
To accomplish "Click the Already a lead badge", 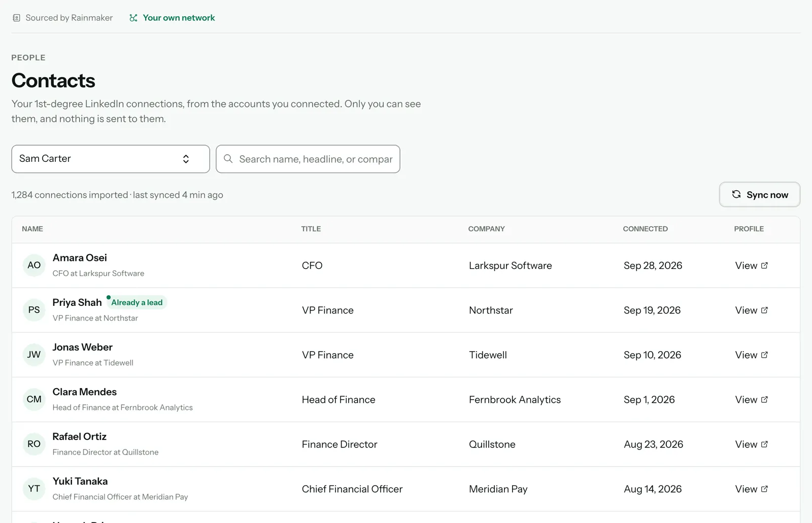I will pyautogui.click(x=137, y=302).
